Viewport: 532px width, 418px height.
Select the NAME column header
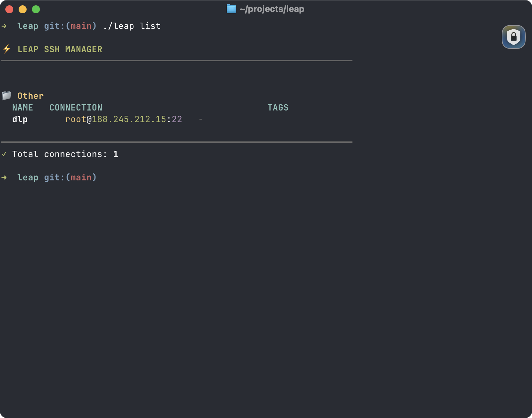pos(22,107)
